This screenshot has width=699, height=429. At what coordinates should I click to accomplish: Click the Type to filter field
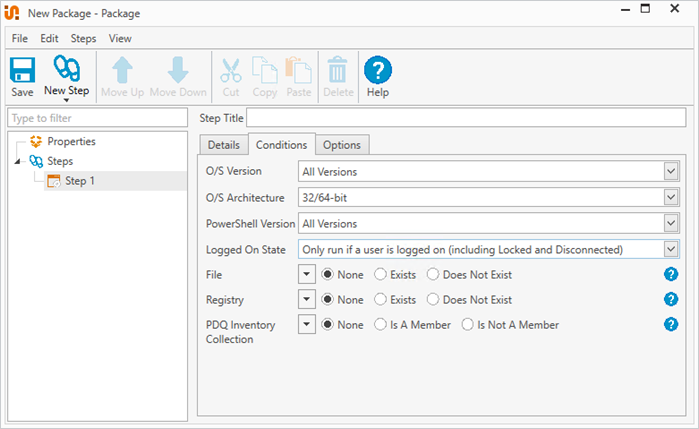(98, 118)
